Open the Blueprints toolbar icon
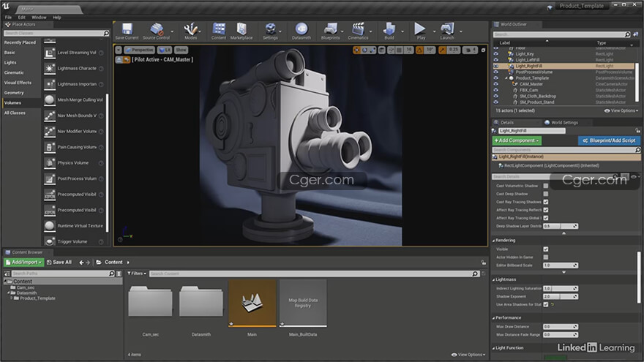 330,29
